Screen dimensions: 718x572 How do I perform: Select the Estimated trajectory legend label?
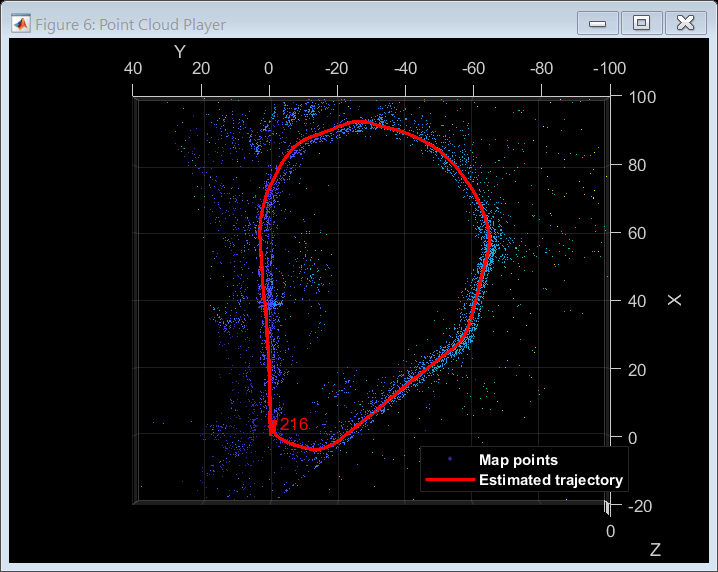tap(551, 480)
